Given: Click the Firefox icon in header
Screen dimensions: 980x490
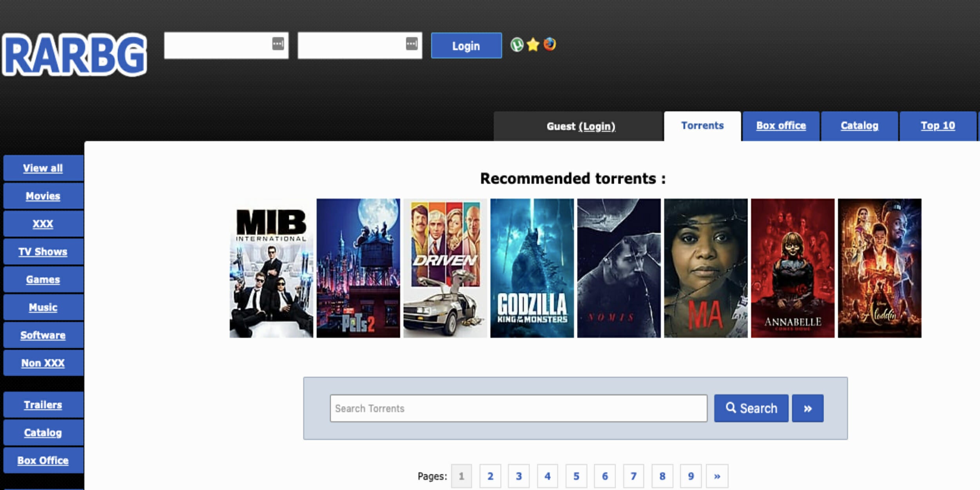Looking at the screenshot, I should (550, 44).
